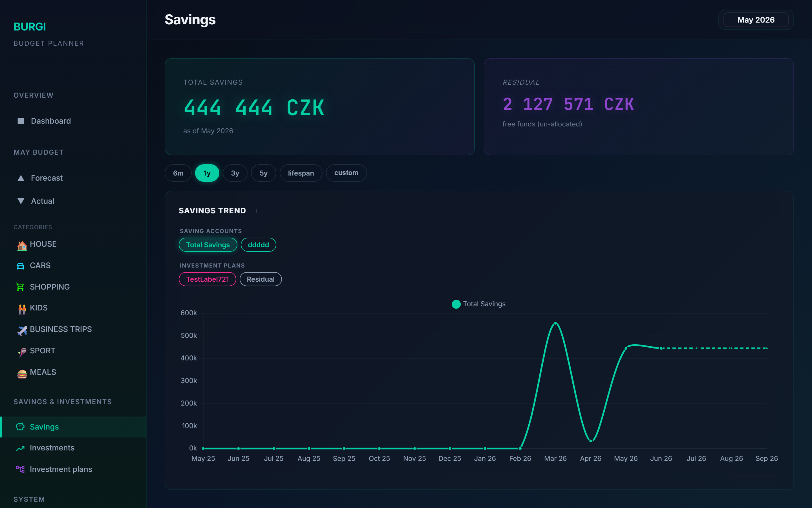Click the Savings piggy bank icon
Image resolution: width=812 pixels, height=508 pixels.
pos(21,427)
